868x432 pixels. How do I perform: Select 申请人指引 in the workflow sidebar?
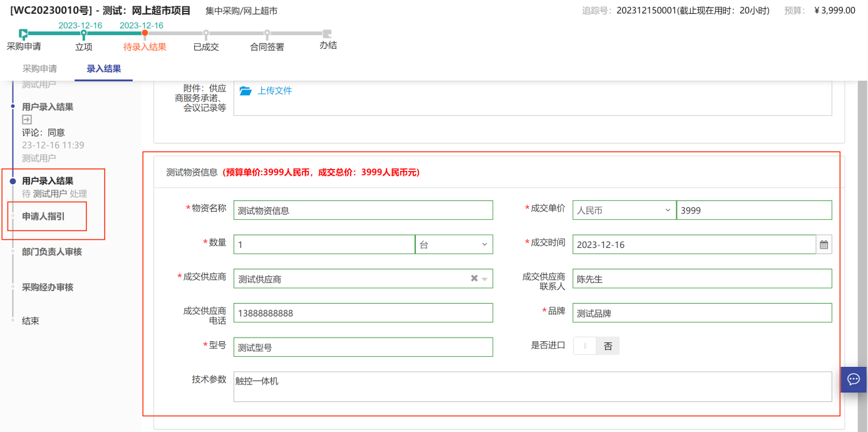43,217
